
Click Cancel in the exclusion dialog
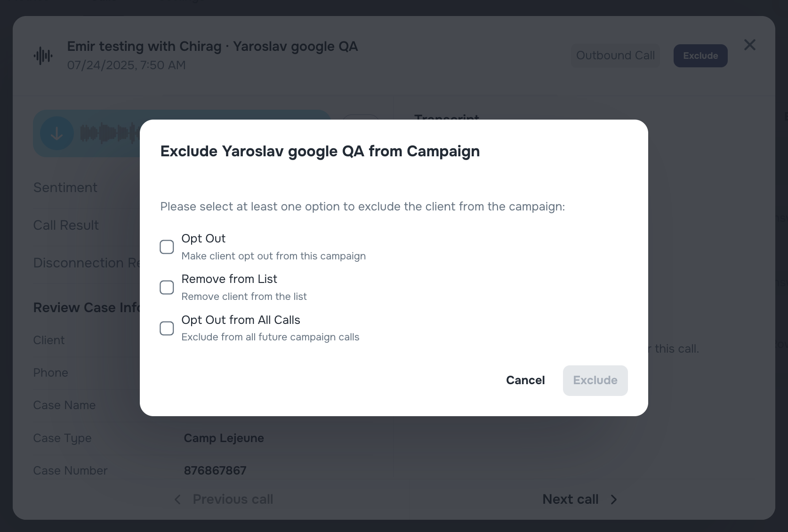(x=525, y=380)
